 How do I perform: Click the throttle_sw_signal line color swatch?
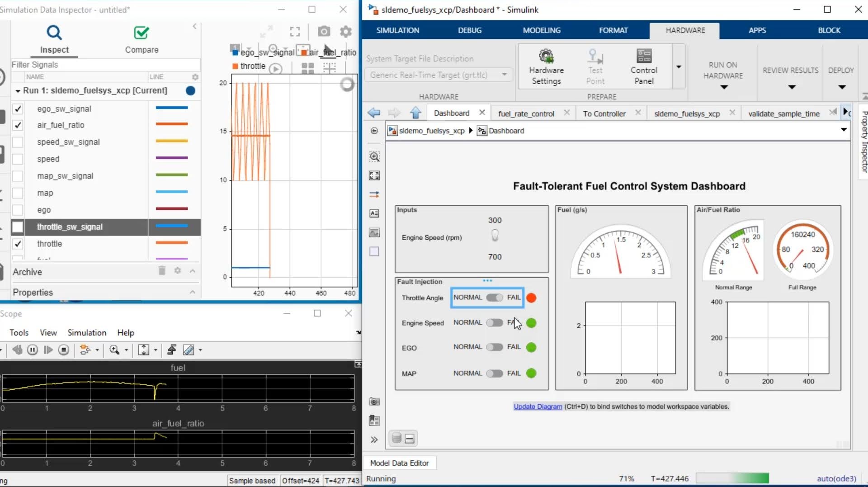point(171,227)
